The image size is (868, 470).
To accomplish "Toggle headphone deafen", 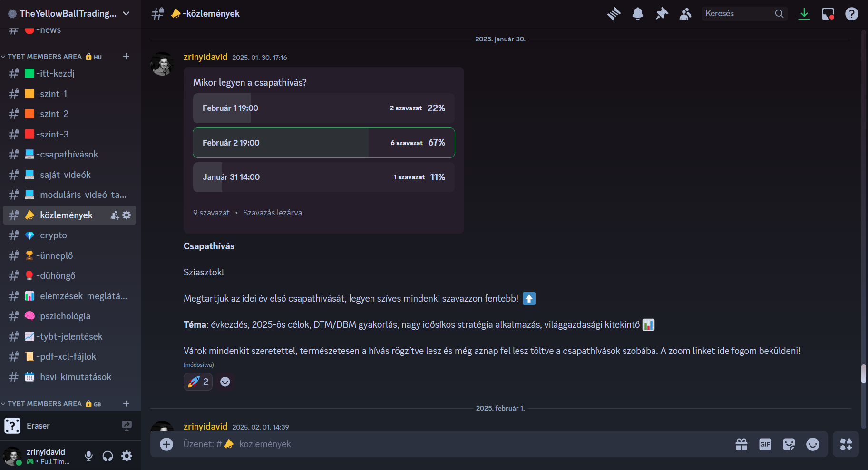I will click(108, 456).
